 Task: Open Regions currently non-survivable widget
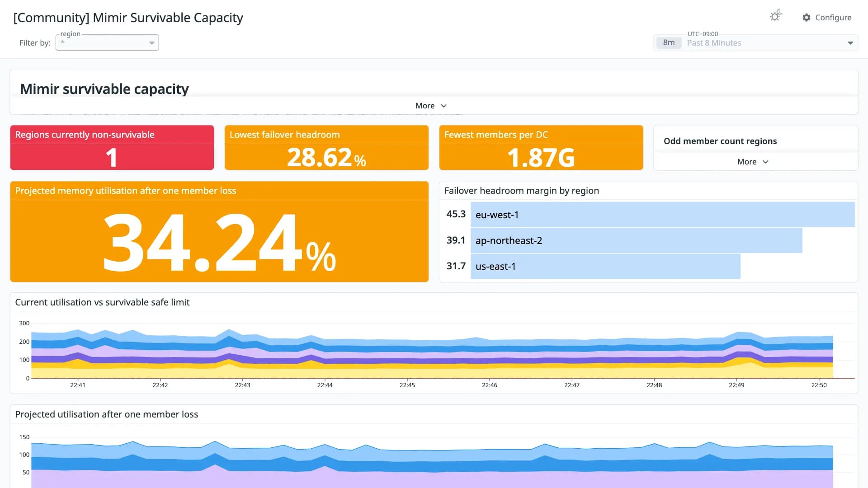tap(112, 148)
